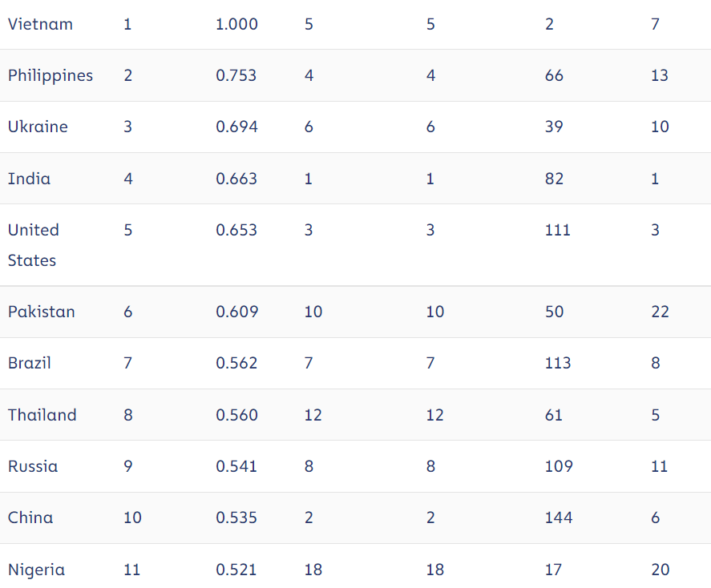Image resolution: width=711 pixels, height=588 pixels.
Task: Click the Ukraine country name
Action: coord(38,127)
